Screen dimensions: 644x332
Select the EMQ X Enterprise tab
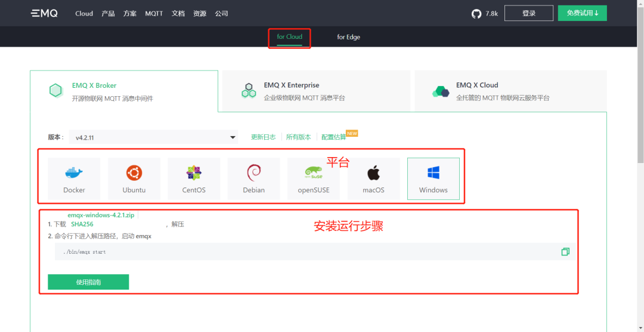tap(316, 91)
